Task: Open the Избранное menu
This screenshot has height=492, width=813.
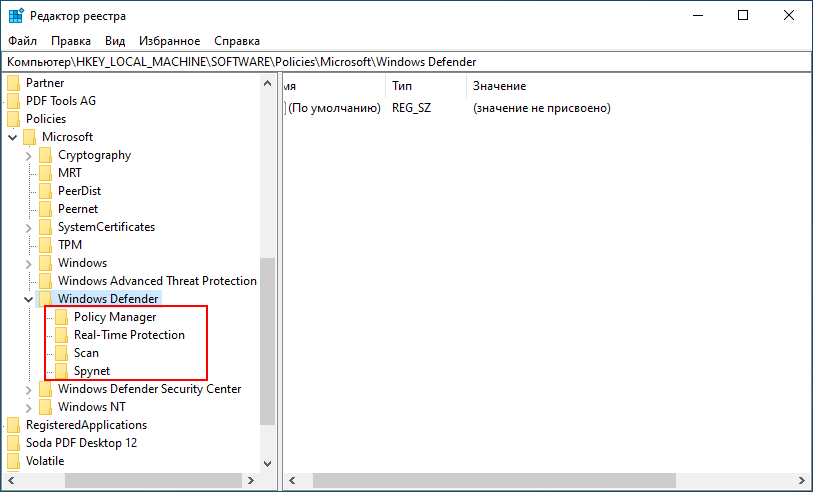Action: [x=170, y=41]
